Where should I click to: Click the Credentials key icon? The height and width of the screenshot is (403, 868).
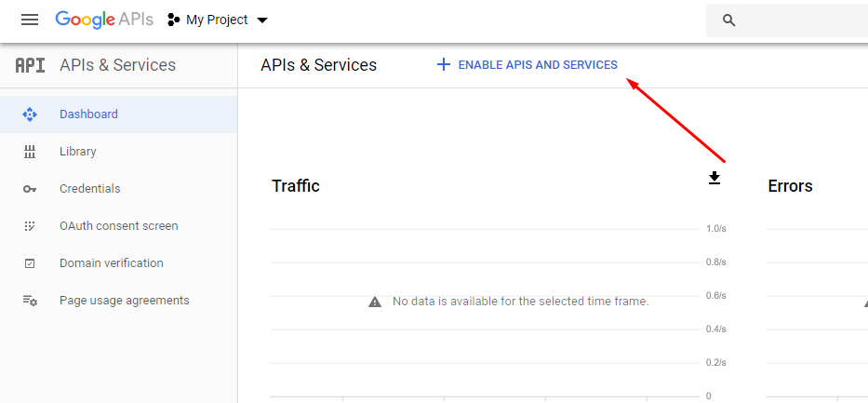pos(29,189)
